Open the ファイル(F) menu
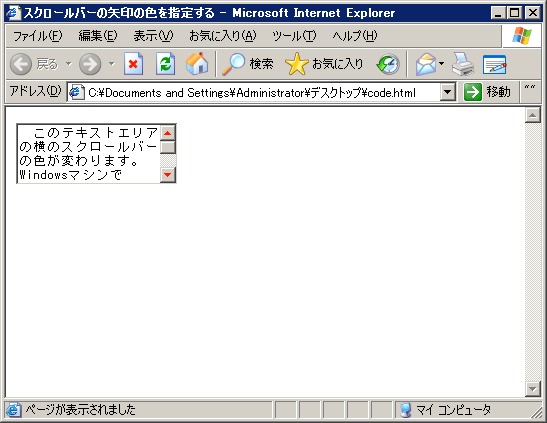547x423 pixels. 37,36
